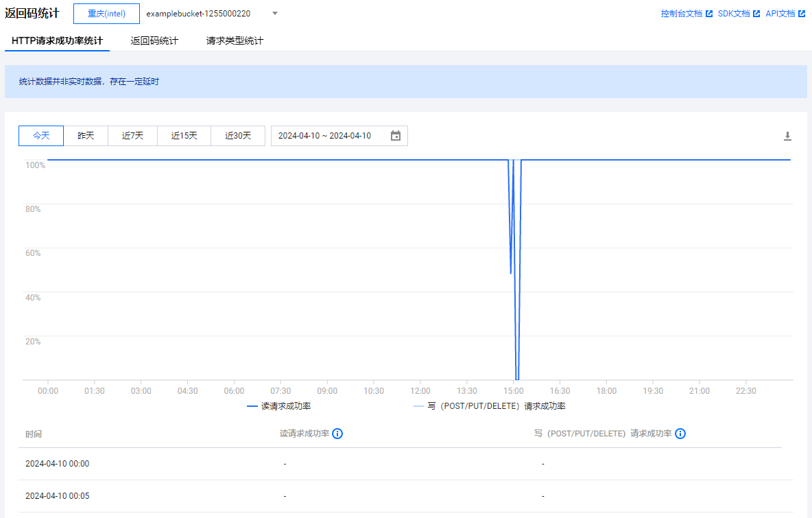812x518 pixels.
Task: Open the examplebucket-1255000220 bucket dropdown
Action: point(198,14)
